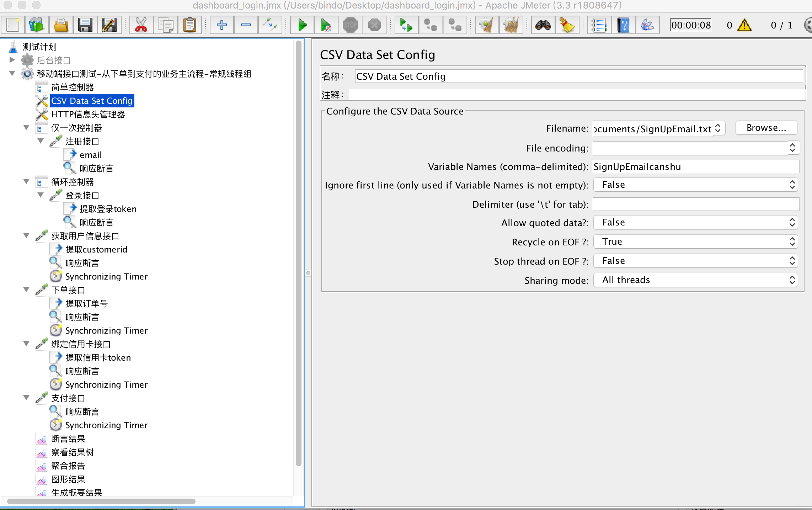
Task: Click the tree panel vertical scrollbar
Action: tap(299, 253)
